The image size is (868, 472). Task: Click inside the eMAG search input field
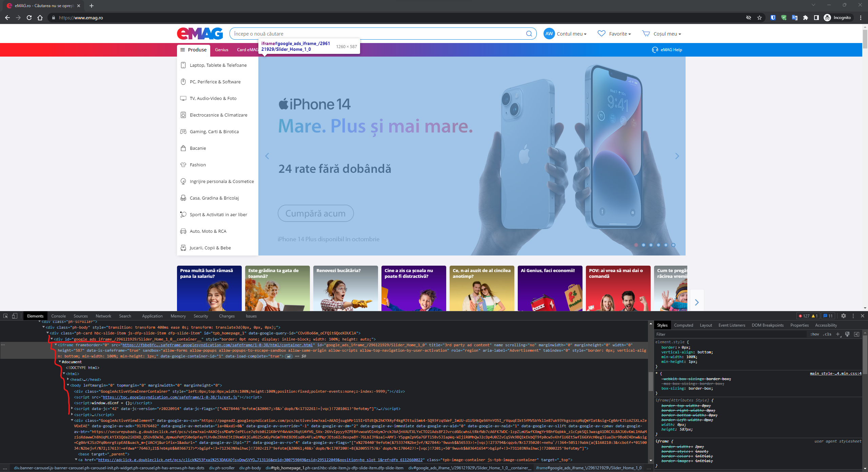point(373,34)
